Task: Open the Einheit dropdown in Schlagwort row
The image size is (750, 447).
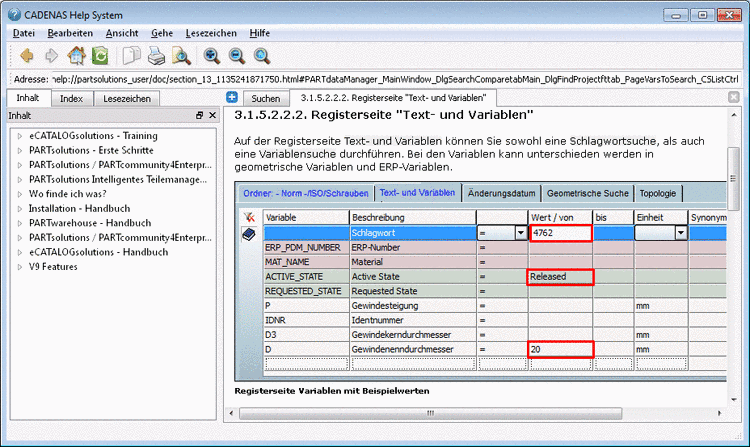Action: click(681, 233)
